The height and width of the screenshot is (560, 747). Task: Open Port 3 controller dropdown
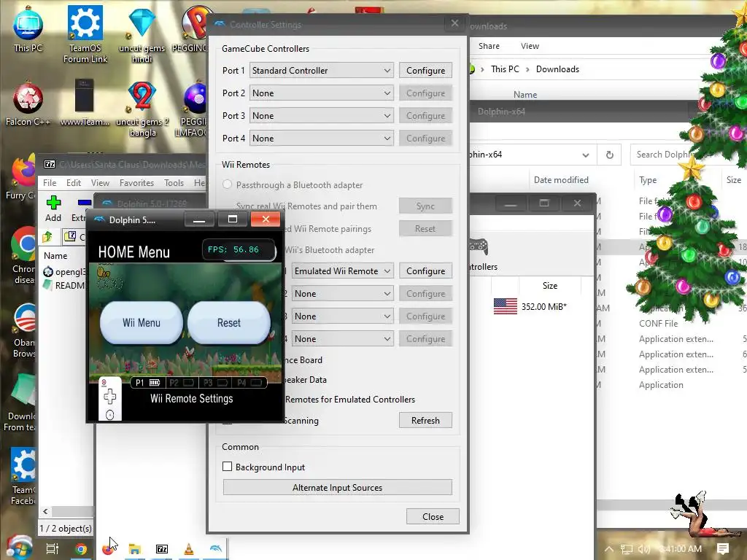322,116
